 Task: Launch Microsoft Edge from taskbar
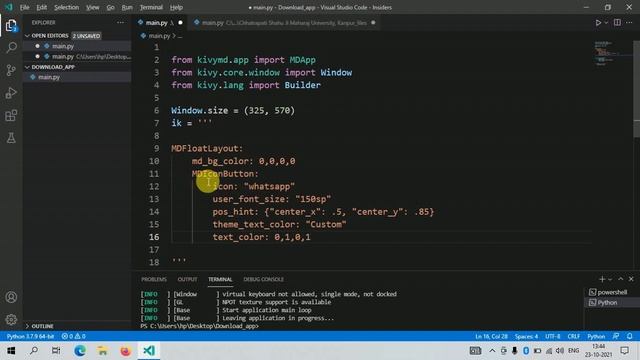pyautogui.click(x=80, y=351)
